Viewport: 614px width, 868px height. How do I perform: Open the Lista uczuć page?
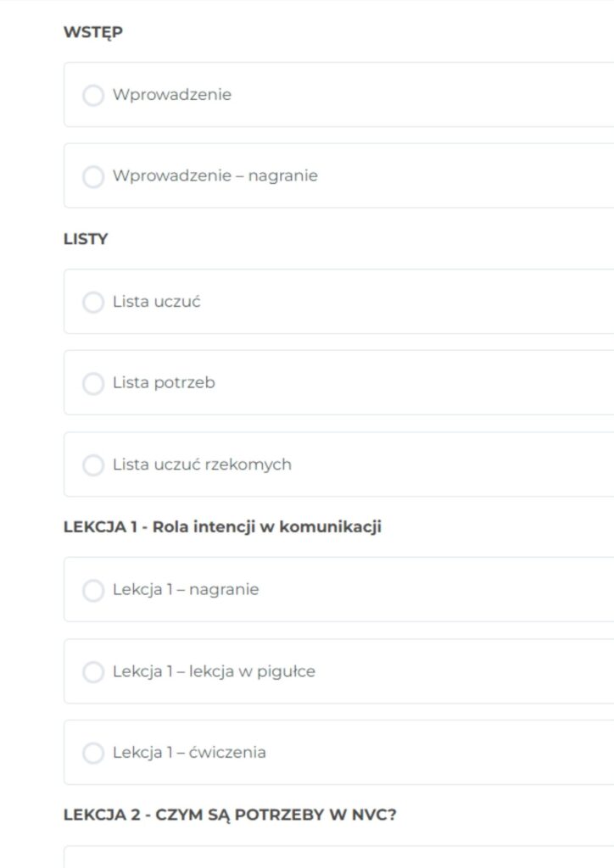(157, 302)
